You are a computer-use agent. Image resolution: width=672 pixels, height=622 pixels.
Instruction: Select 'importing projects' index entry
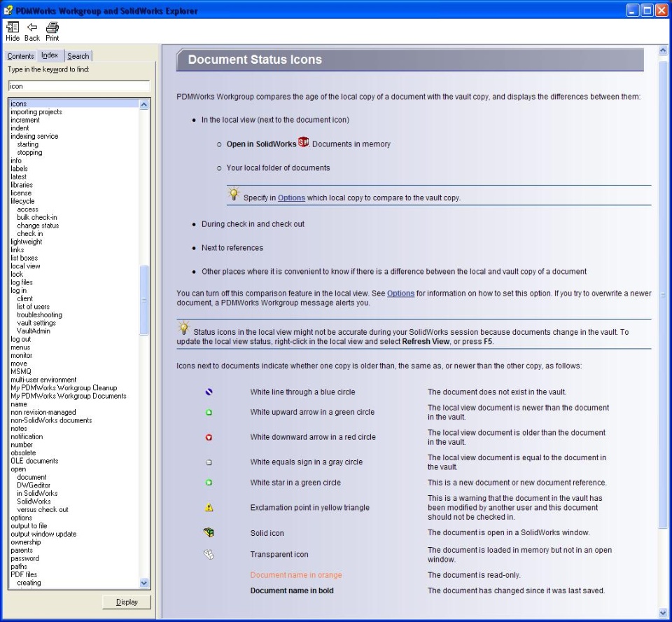click(36, 112)
